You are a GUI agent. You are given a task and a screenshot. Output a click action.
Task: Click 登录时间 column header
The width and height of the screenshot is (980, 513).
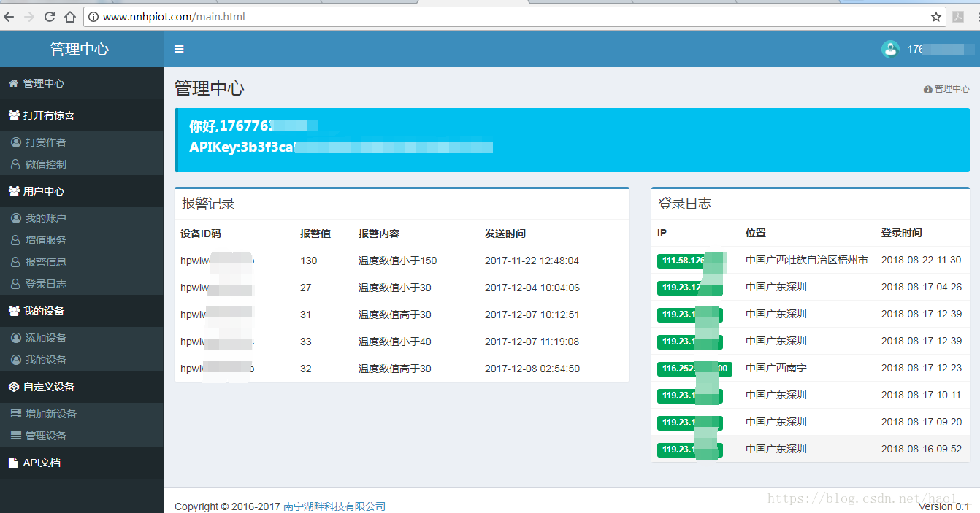click(x=902, y=233)
